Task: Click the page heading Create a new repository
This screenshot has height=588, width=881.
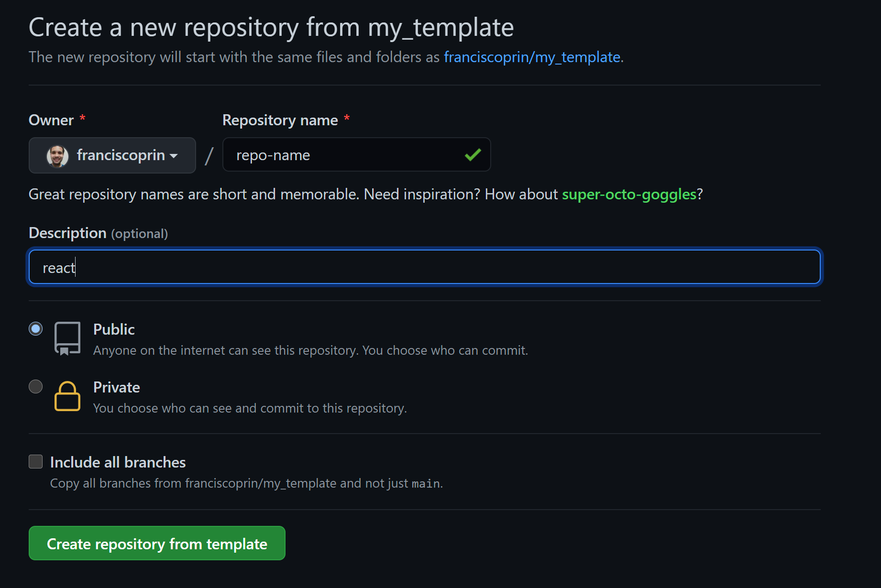Action: [271, 27]
